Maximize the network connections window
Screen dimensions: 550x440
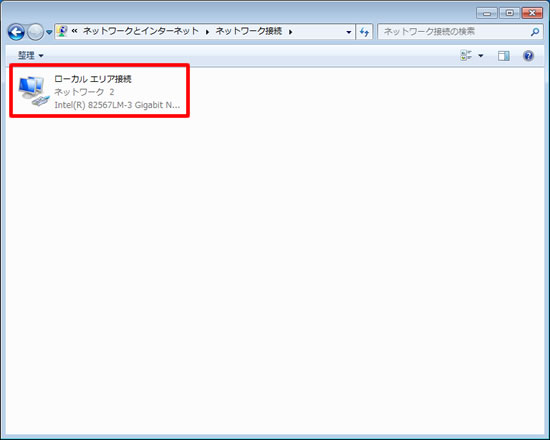pos(509,13)
